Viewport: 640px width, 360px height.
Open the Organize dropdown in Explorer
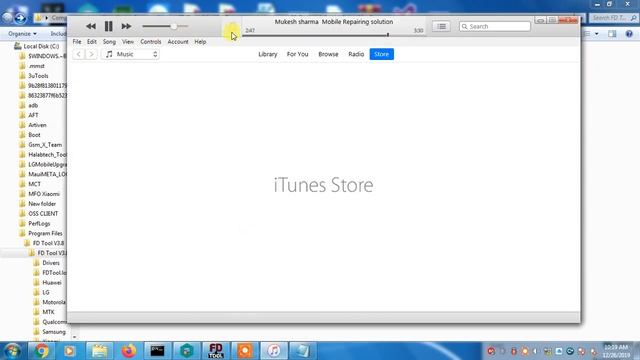(x=22, y=34)
